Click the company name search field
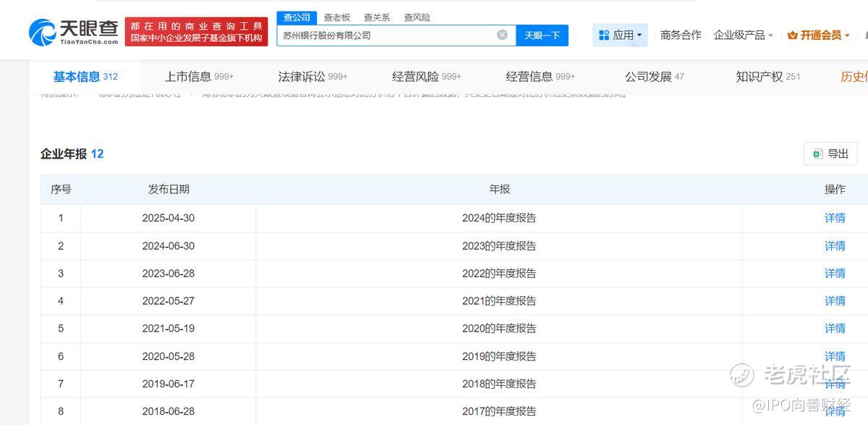 click(x=387, y=35)
